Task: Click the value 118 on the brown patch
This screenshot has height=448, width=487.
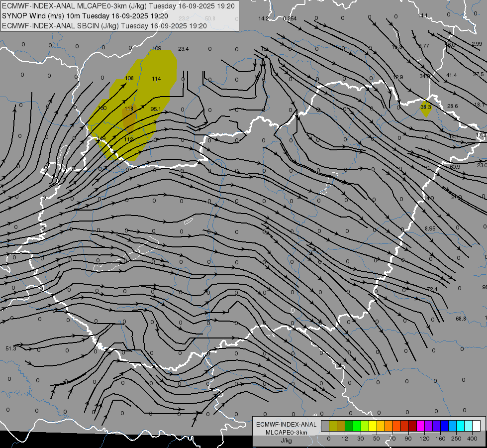Action: coord(129,109)
